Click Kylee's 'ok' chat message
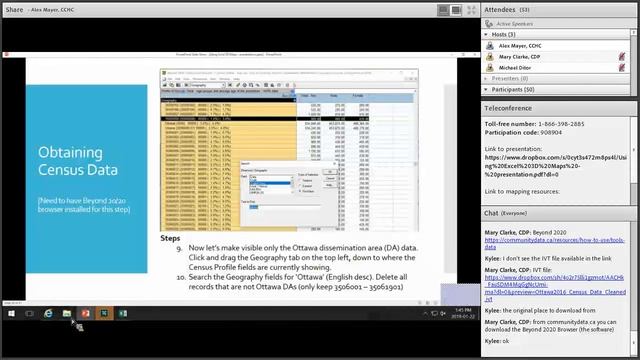 (x=497, y=341)
